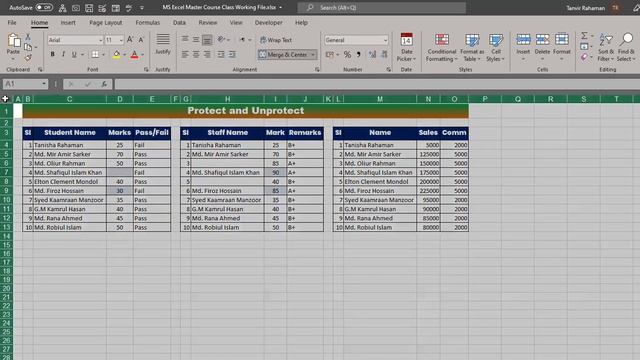Select Top Align icon
This screenshot has height=360, width=640.
click(185, 40)
